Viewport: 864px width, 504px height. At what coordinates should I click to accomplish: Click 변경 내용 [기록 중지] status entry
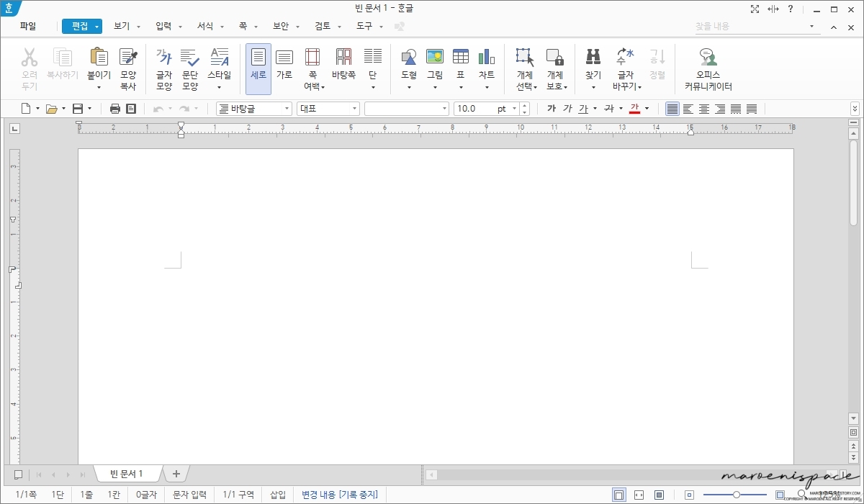(340, 495)
